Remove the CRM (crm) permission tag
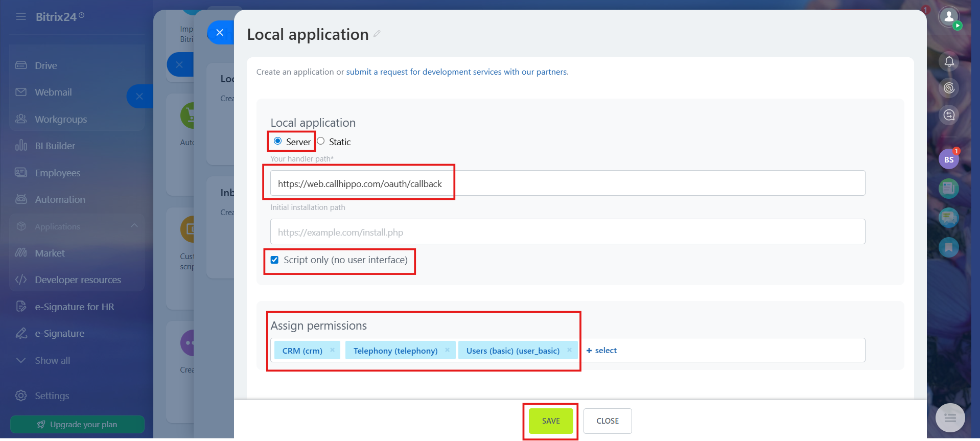 pos(332,350)
